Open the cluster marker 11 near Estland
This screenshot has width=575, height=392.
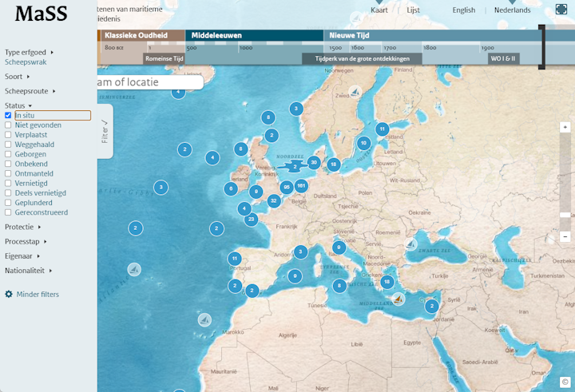point(382,129)
